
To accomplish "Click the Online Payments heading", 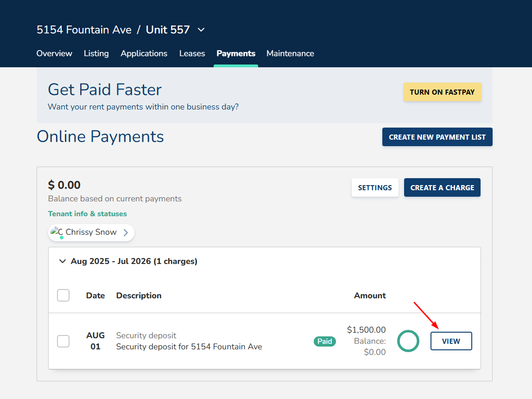I will pyautogui.click(x=100, y=136).
